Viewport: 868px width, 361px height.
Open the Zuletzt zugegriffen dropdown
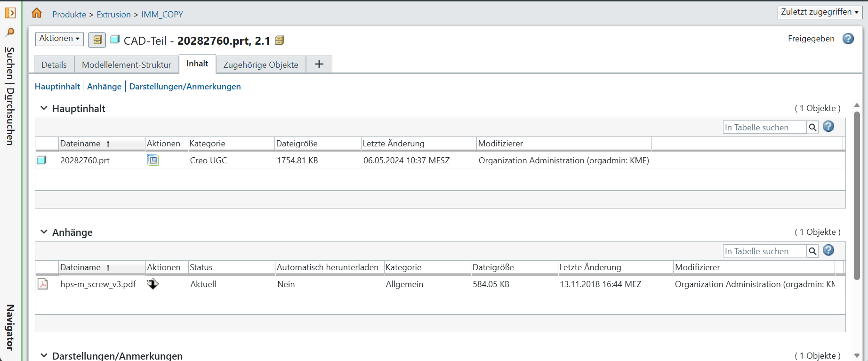pos(820,12)
